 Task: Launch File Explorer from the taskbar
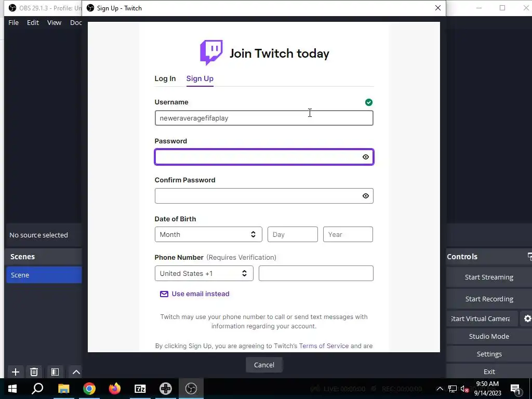(63, 389)
